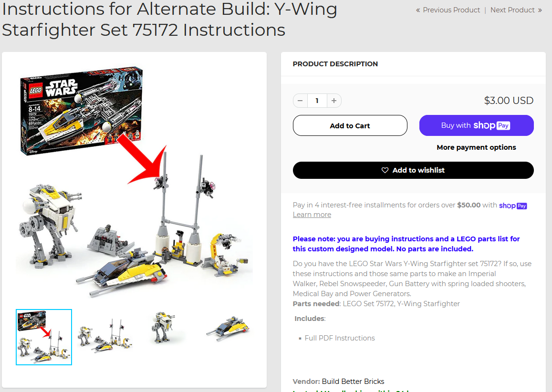Select the Imperial Walker thumbnail
This screenshot has height=392, width=552.
(162, 327)
